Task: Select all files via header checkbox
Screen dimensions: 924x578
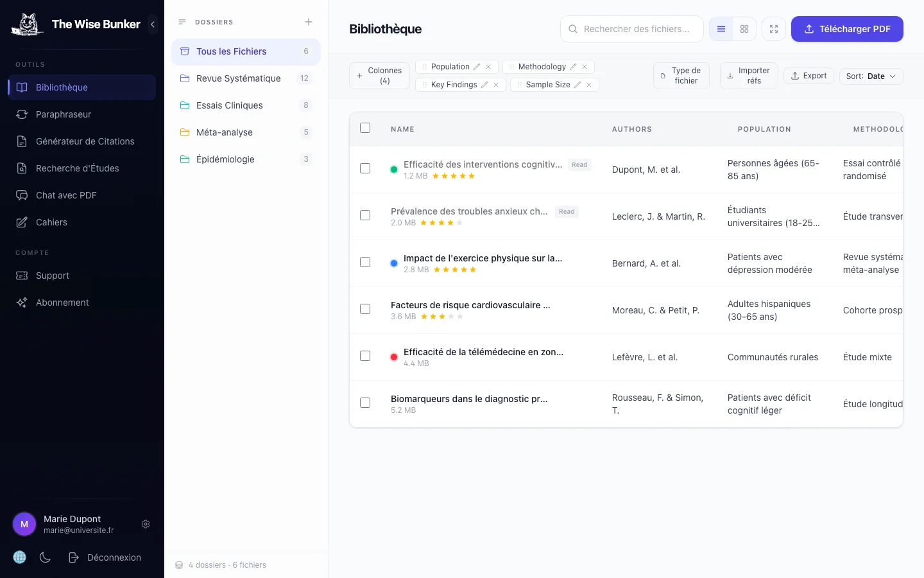Action: (x=365, y=128)
